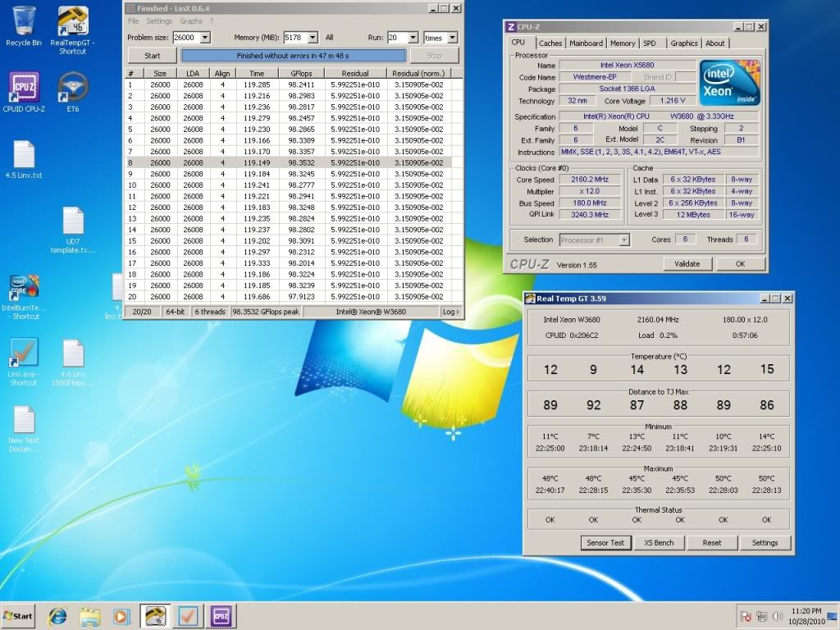Image resolution: width=840 pixels, height=630 pixels.
Task: Click the LinX finished progress bar
Action: tap(293, 56)
